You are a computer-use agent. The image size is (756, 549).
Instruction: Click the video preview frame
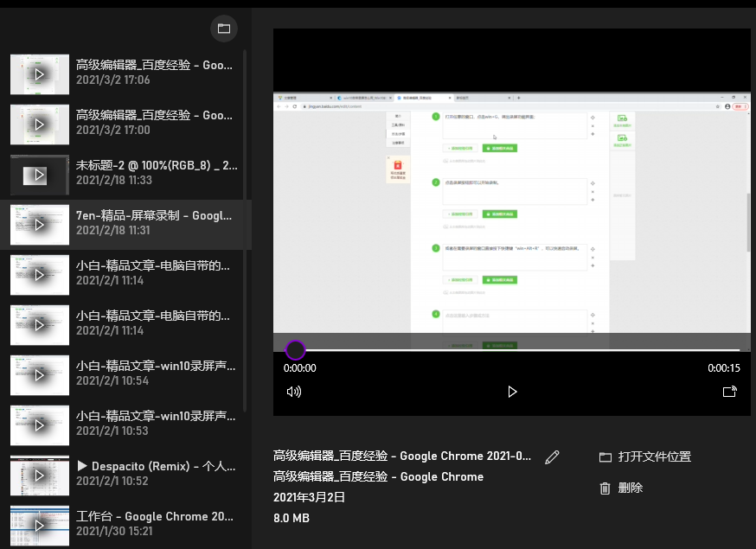pyautogui.click(x=512, y=212)
